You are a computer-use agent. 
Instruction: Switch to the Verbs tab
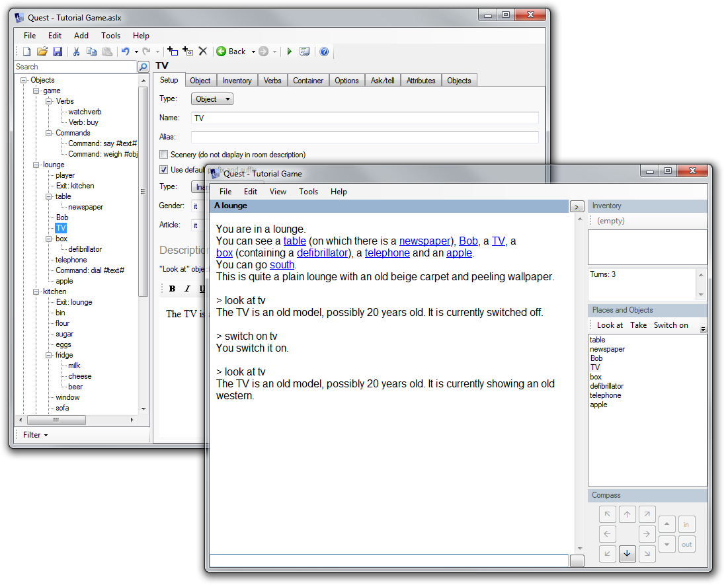(272, 81)
